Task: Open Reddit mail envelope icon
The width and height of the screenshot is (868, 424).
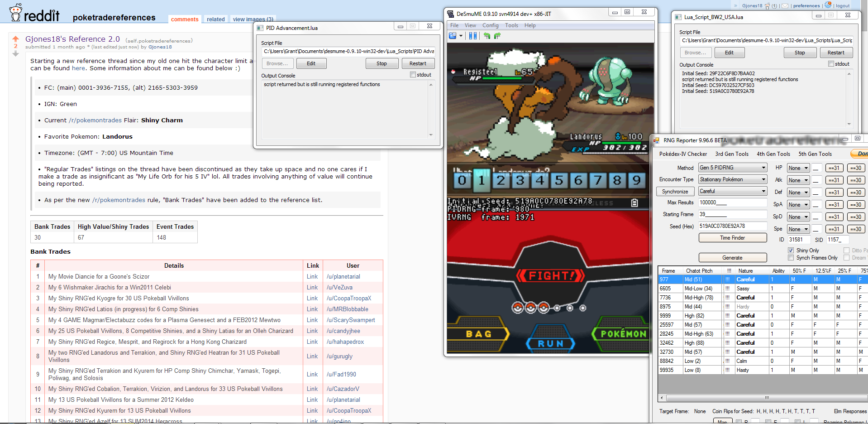Action: coord(785,6)
